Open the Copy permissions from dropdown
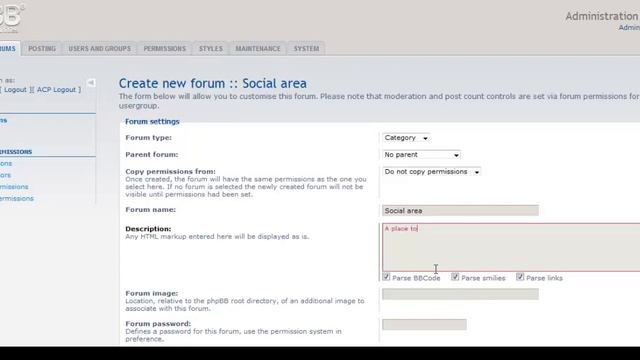Screen dimensions: 640x360 pyautogui.click(x=431, y=172)
